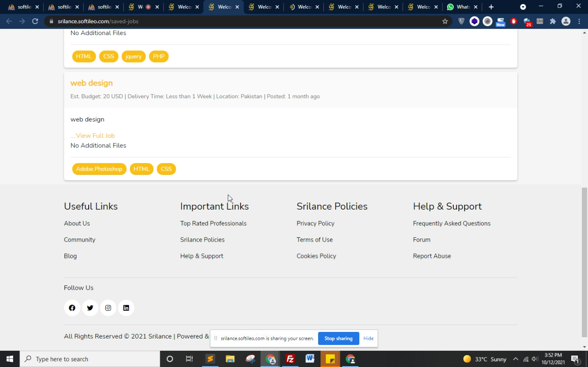Screen dimensions: 588x367
Task: Open View Full Job link
Action: pyautogui.click(x=93, y=135)
